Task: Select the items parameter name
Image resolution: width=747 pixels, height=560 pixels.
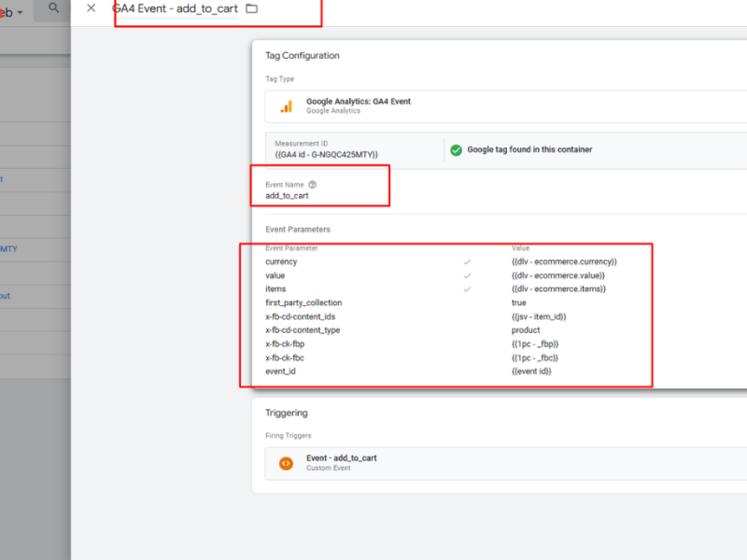Action: [275, 289]
